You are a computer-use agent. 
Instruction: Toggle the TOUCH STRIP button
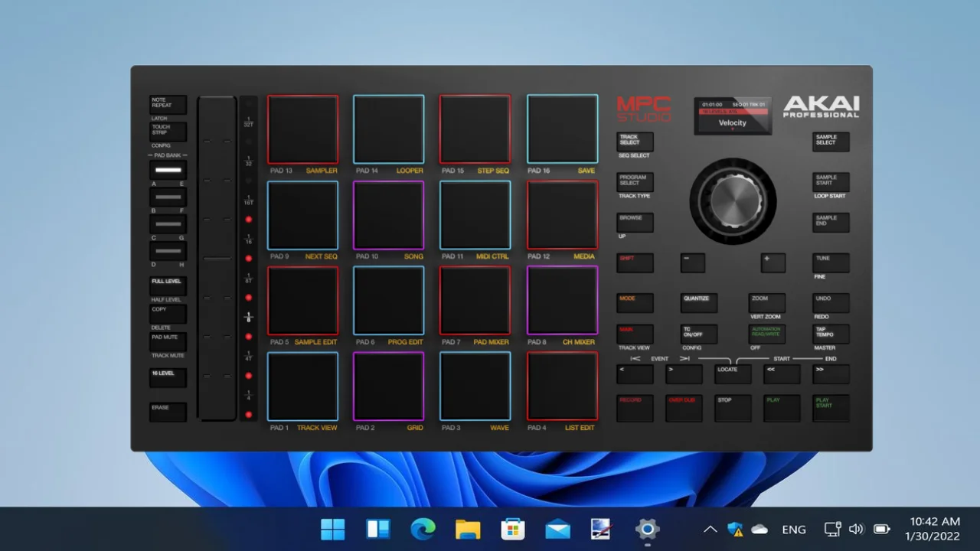pos(168,132)
